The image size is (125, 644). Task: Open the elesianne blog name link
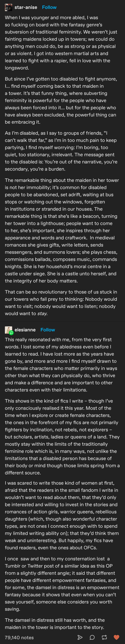tap(25, 330)
